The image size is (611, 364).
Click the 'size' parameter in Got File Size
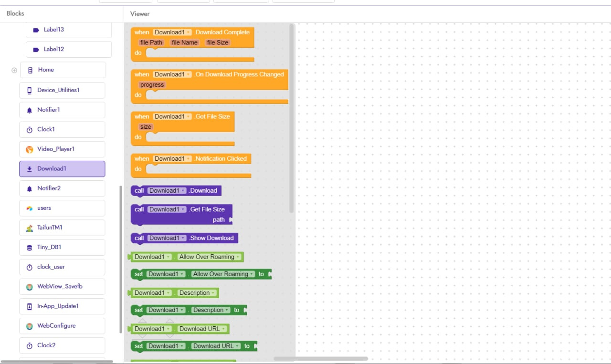click(x=146, y=127)
